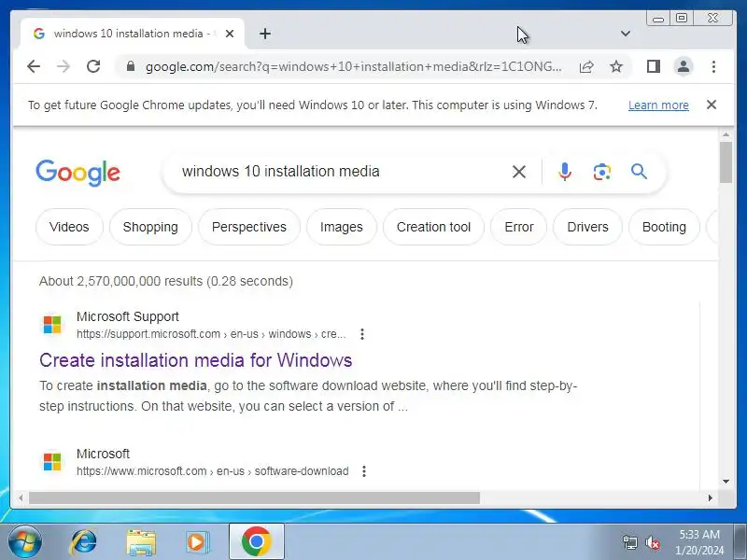
Task: Close the windows 10 installation media tab
Action: (230, 34)
